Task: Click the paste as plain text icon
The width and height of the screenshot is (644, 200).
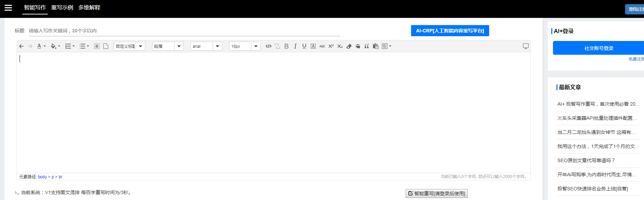Action: pos(375,46)
